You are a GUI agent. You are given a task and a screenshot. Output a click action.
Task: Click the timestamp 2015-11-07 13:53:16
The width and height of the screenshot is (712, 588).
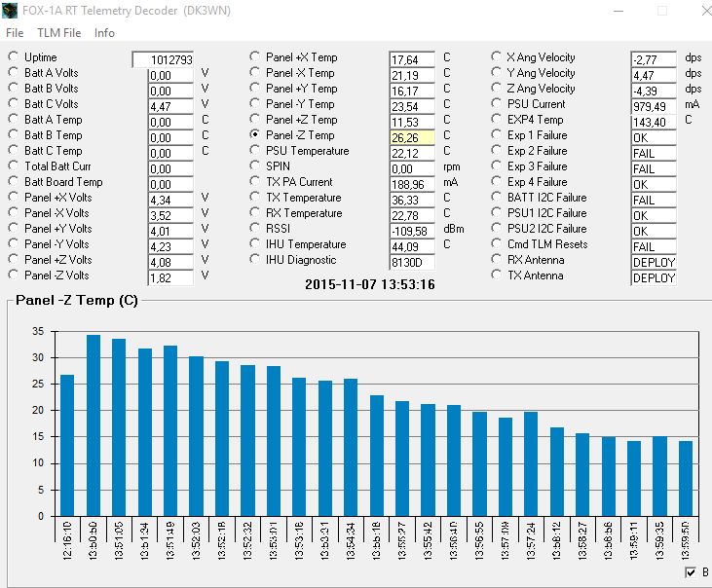(369, 284)
